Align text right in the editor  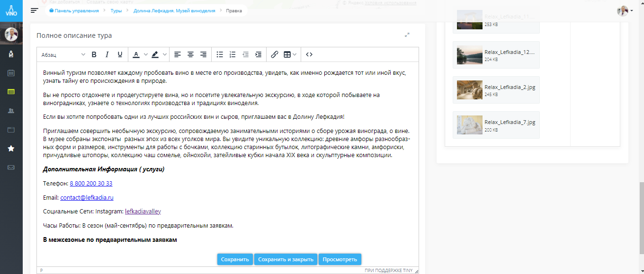coord(203,54)
